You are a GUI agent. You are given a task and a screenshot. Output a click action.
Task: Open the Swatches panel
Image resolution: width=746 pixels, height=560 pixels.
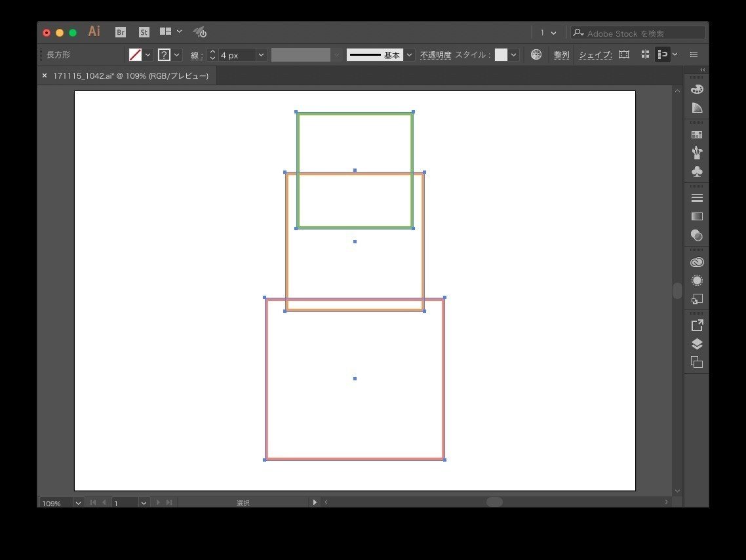click(697, 134)
